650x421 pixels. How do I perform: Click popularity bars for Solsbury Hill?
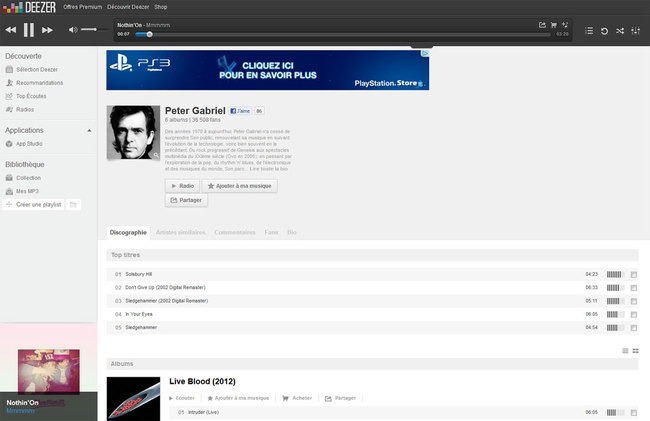click(615, 274)
